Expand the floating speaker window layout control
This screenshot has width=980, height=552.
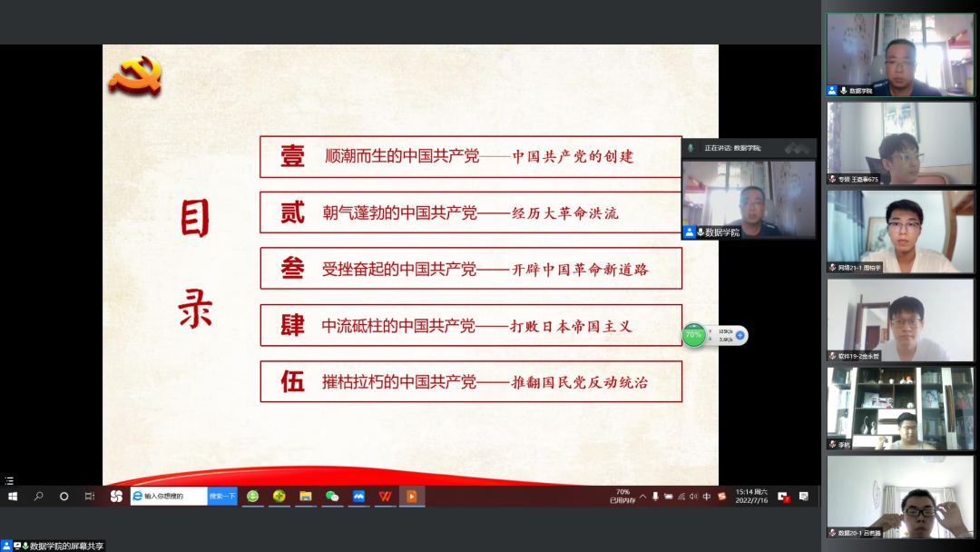pyautogui.click(x=797, y=148)
